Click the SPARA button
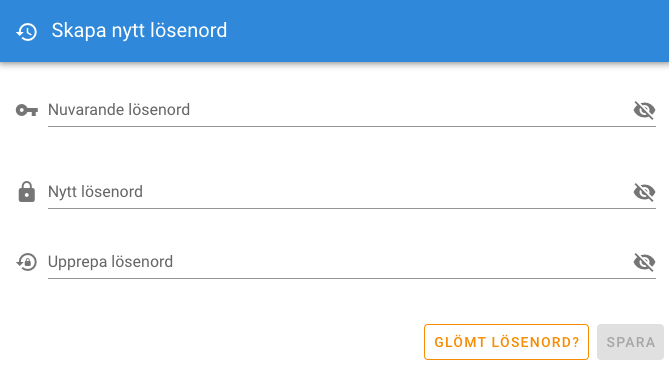669x367 pixels. coord(631,342)
